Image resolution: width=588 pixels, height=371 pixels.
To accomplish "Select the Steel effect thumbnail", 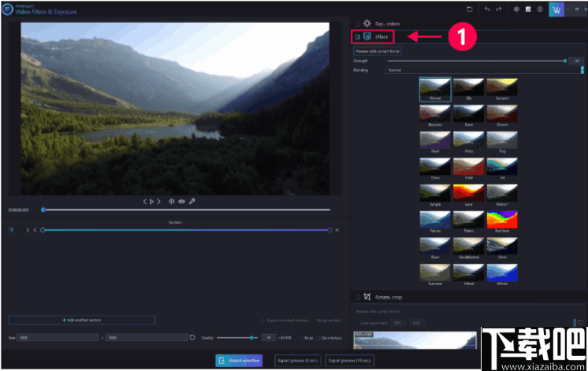I will click(x=502, y=248).
